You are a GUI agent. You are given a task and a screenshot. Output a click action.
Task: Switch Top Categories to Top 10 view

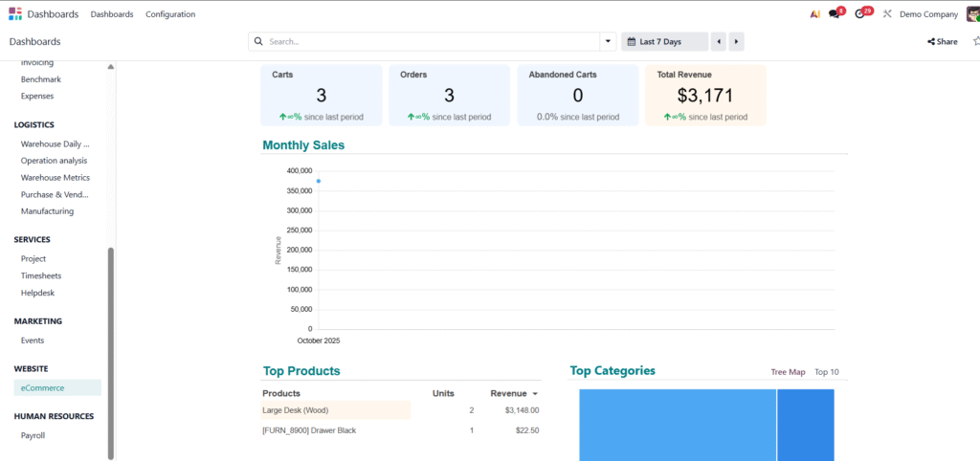(826, 372)
